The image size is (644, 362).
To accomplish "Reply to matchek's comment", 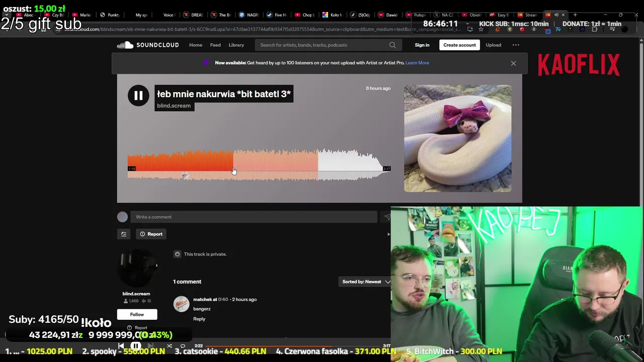I will [x=199, y=319].
